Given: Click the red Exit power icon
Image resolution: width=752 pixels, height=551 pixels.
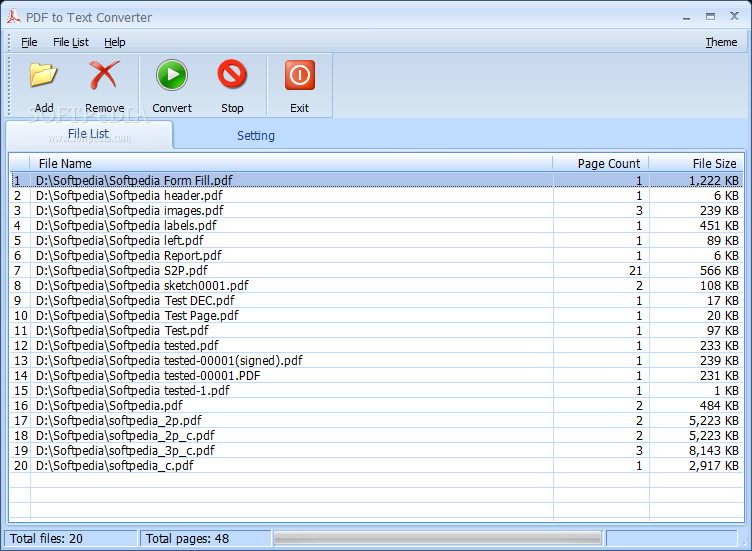Looking at the screenshot, I should [300, 75].
